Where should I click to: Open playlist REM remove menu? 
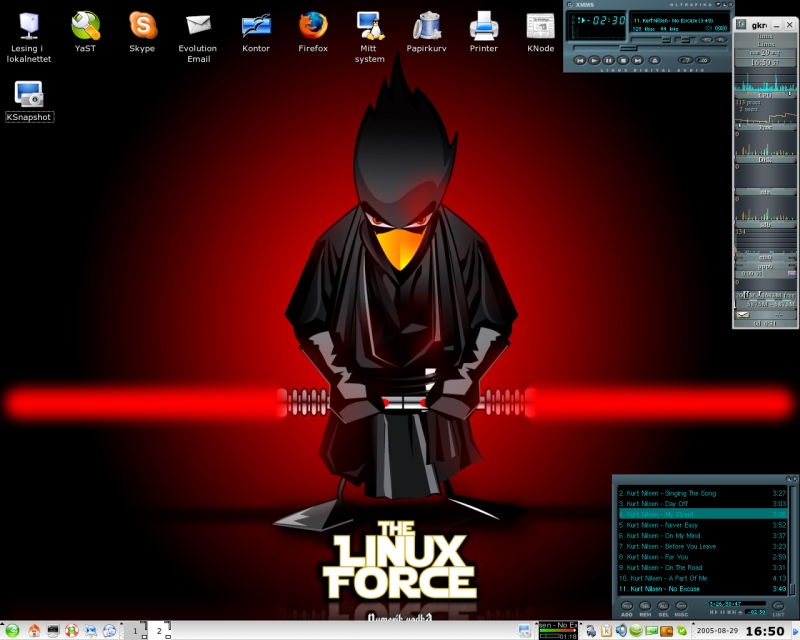(645, 606)
